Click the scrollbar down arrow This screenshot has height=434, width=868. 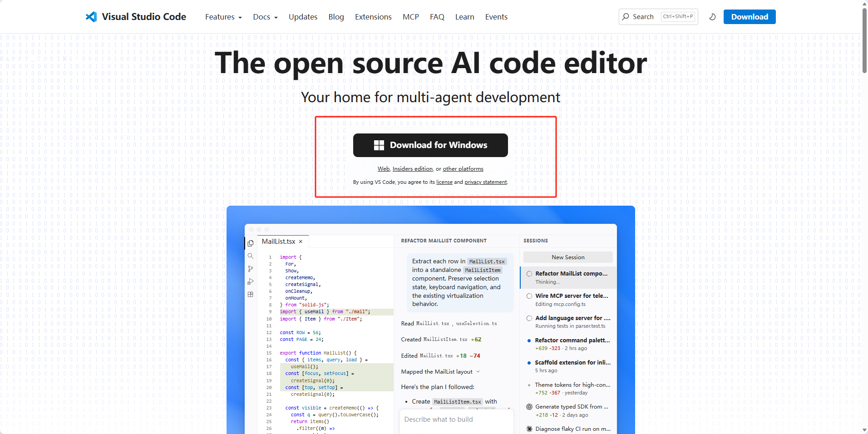[x=864, y=430]
